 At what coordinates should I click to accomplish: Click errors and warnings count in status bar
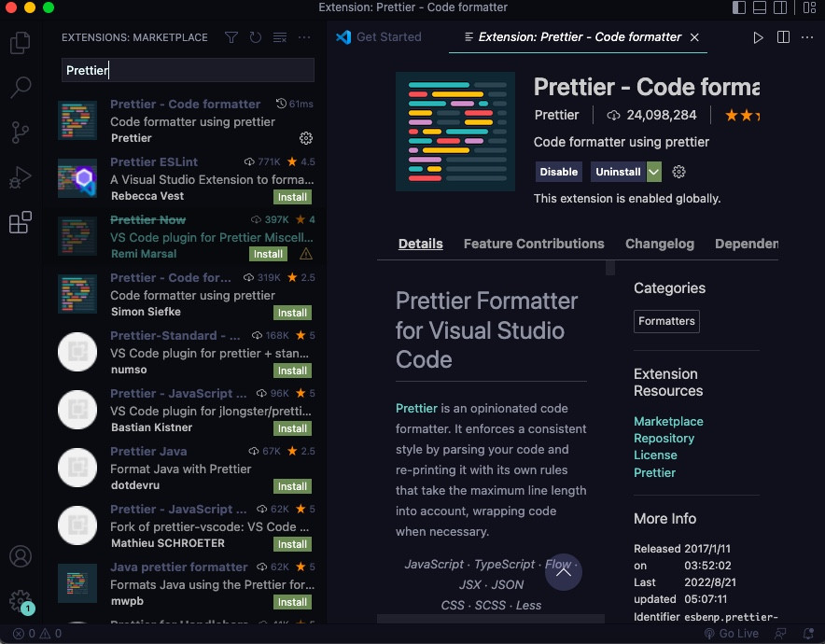tap(36, 634)
